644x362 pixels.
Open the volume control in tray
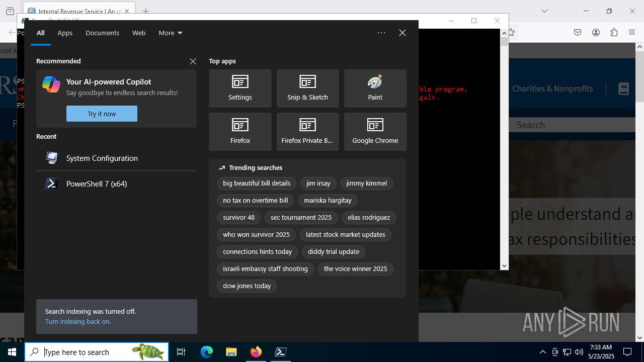(579, 352)
